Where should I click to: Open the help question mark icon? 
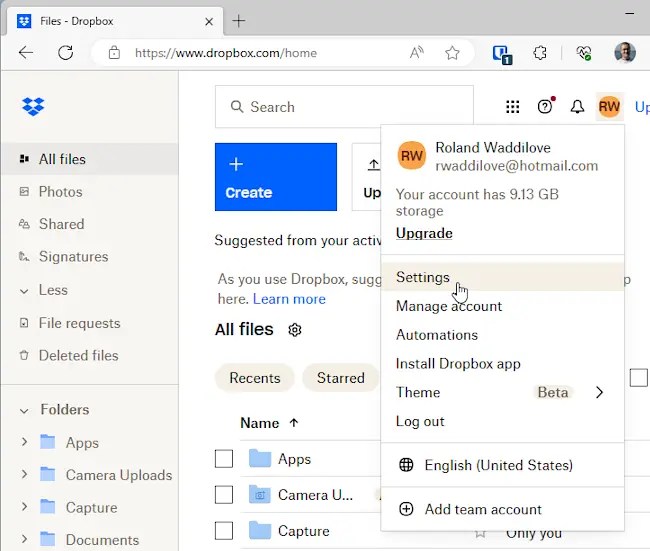(x=545, y=107)
